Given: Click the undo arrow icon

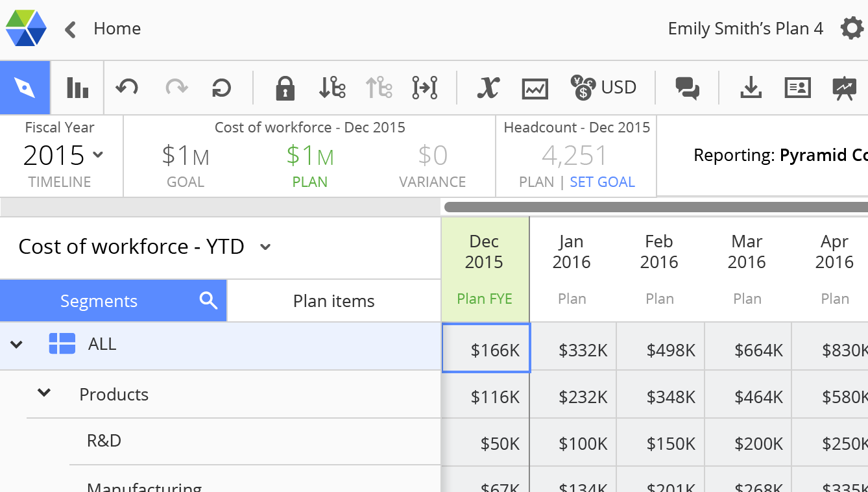Looking at the screenshot, I should pyautogui.click(x=127, y=88).
